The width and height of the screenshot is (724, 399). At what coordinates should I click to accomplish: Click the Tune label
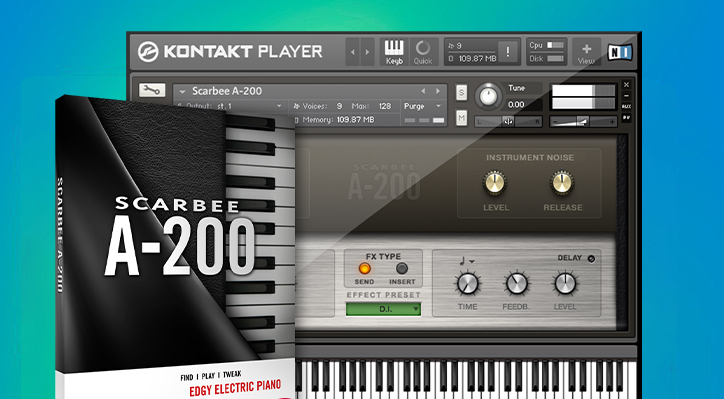(516, 88)
